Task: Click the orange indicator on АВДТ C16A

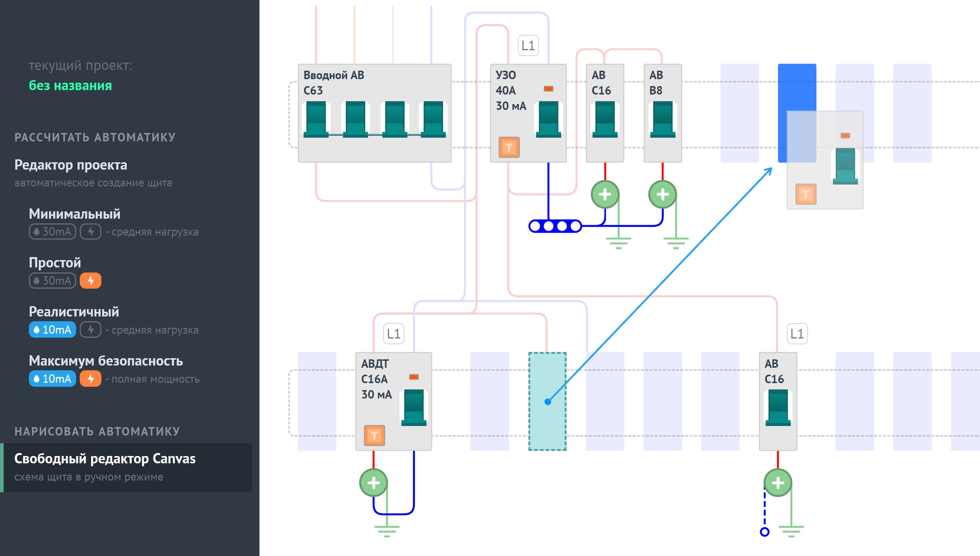Action: [414, 377]
